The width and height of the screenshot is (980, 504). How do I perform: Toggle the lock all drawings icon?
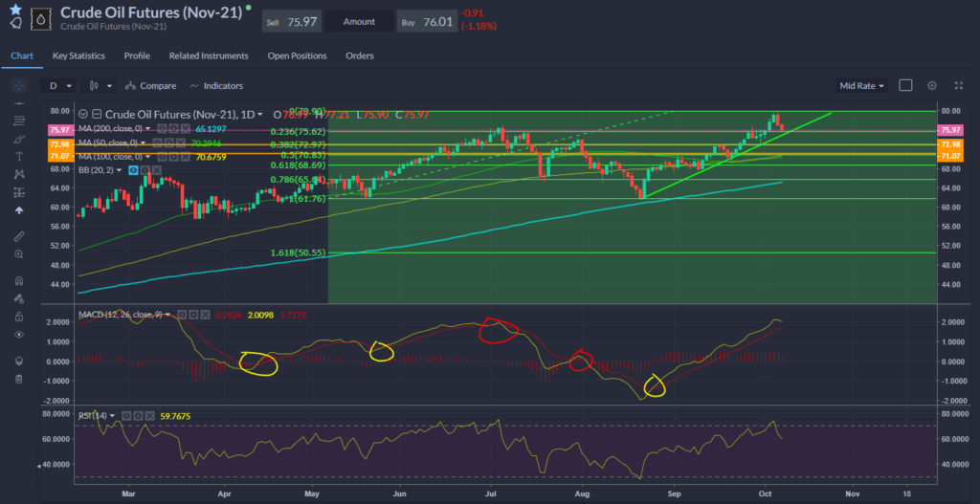click(19, 317)
